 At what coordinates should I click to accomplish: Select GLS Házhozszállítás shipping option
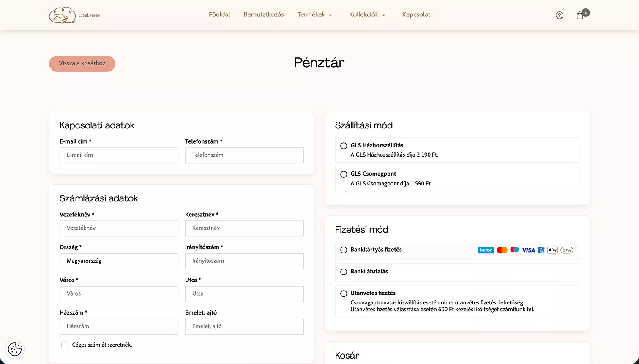pyautogui.click(x=344, y=146)
